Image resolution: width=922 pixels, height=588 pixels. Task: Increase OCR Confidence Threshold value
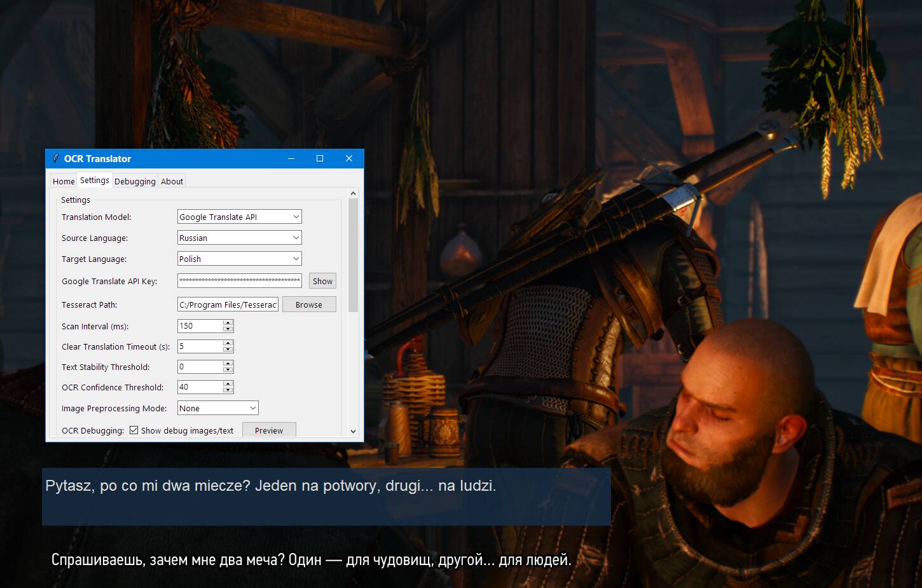228,384
